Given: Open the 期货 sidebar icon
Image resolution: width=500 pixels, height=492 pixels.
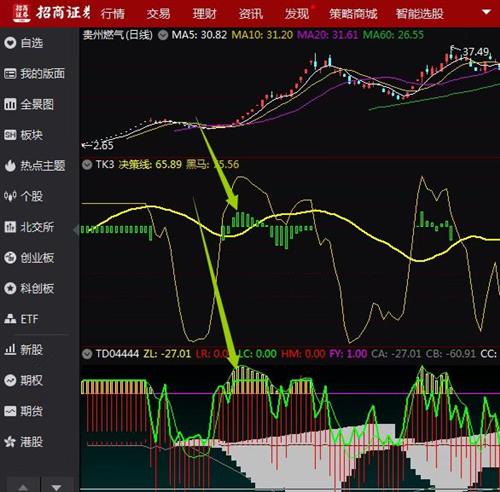Looking at the screenshot, I should [10, 411].
